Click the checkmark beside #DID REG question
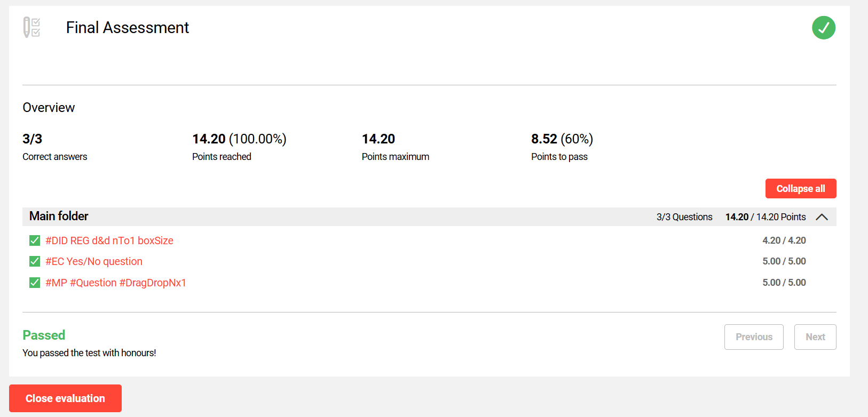The width and height of the screenshot is (868, 417). pyautogui.click(x=35, y=240)
